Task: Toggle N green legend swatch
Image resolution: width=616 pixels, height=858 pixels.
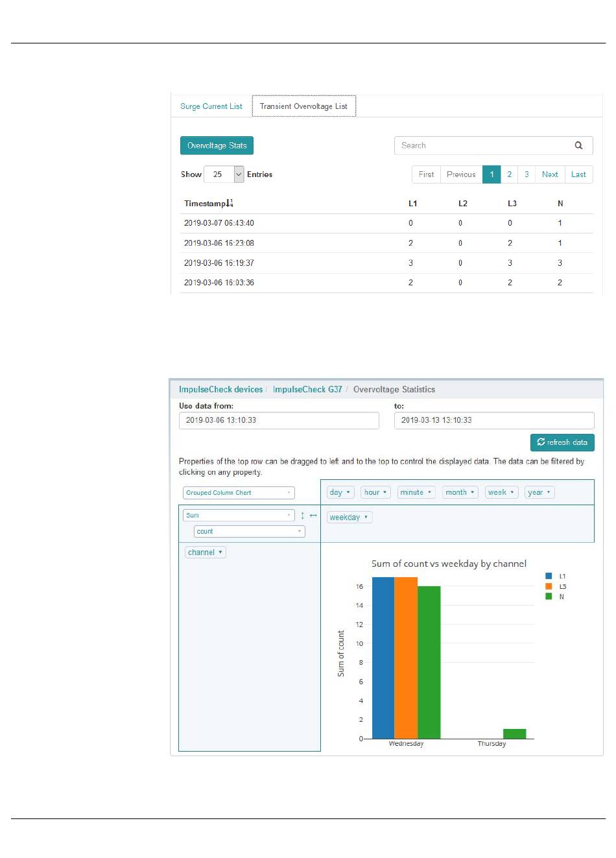Action: click(549, 597)
